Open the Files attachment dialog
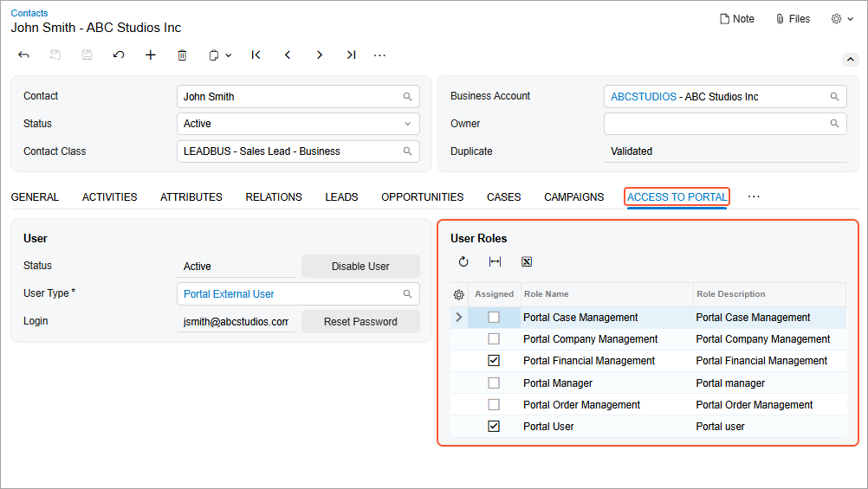 pyautogui.click(x=793, y=19)
